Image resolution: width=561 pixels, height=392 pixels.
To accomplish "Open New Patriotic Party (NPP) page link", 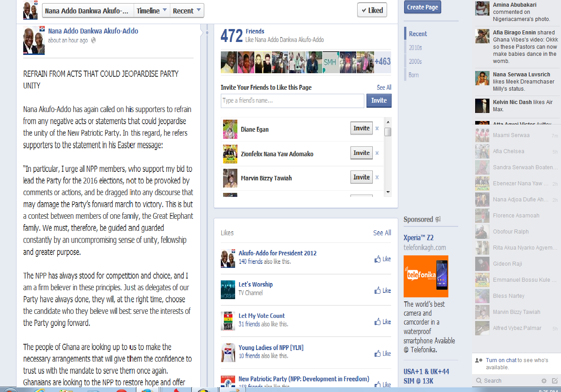I will 304,379.
